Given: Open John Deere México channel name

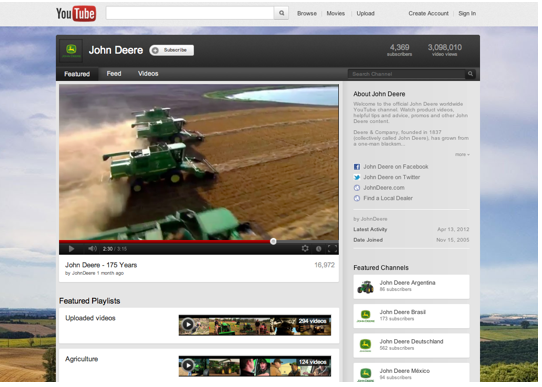Looking at the screenshot, I should pos(405,371).
